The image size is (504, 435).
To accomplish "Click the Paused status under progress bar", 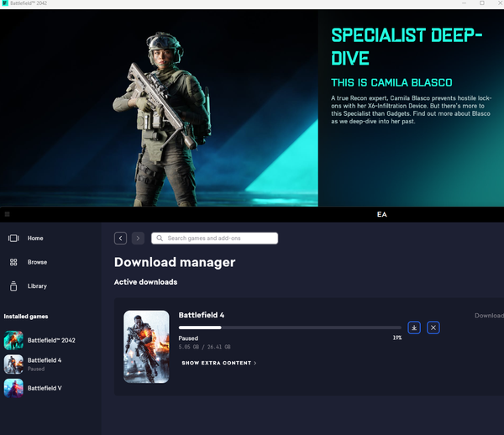I will click(188, 338).
